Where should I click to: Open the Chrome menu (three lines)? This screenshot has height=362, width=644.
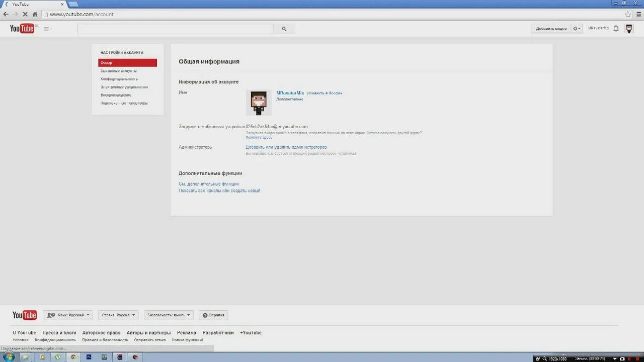click(638, 14)
